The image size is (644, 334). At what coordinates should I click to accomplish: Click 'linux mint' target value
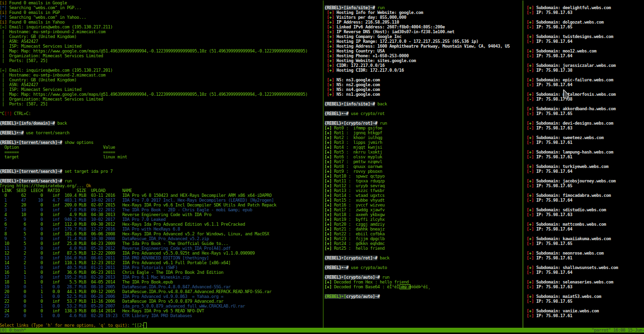point(115,157)
